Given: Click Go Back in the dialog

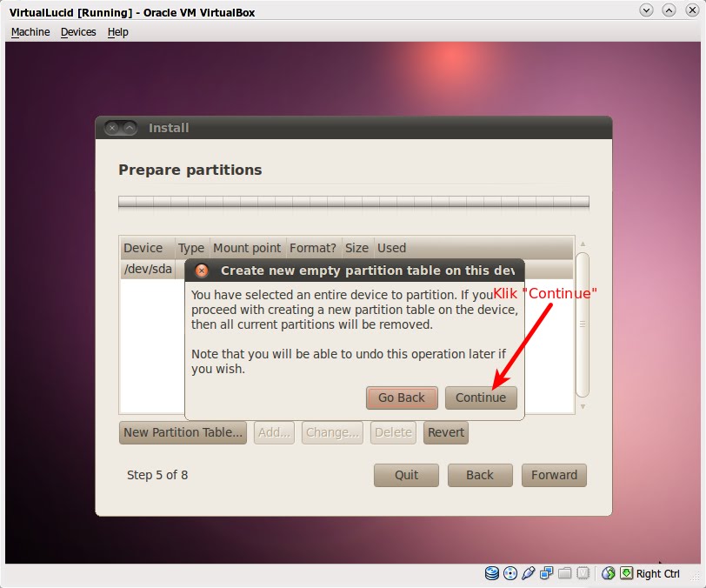Looking at the screenshot, I should pyautogui.click(x=402, y=398).
